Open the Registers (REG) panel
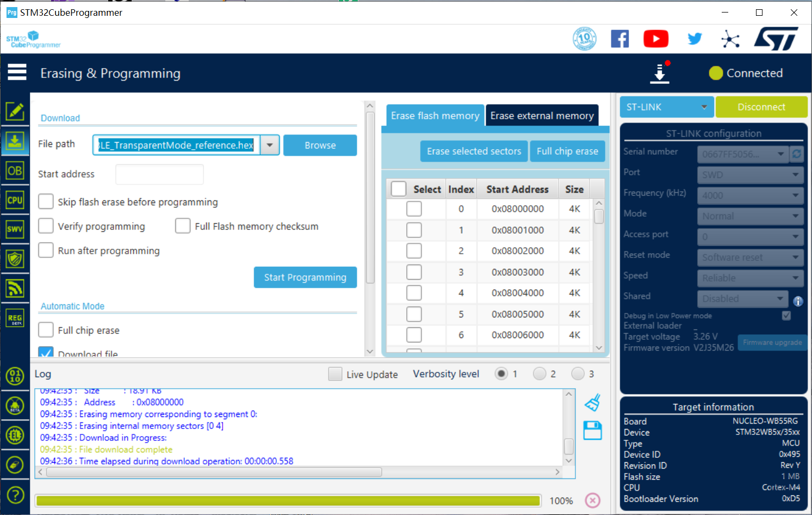The image size is (812, 515). click(15, 318)
